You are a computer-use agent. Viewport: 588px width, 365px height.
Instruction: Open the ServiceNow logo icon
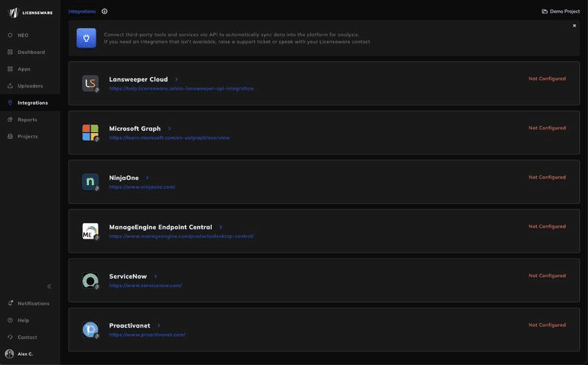90,281
